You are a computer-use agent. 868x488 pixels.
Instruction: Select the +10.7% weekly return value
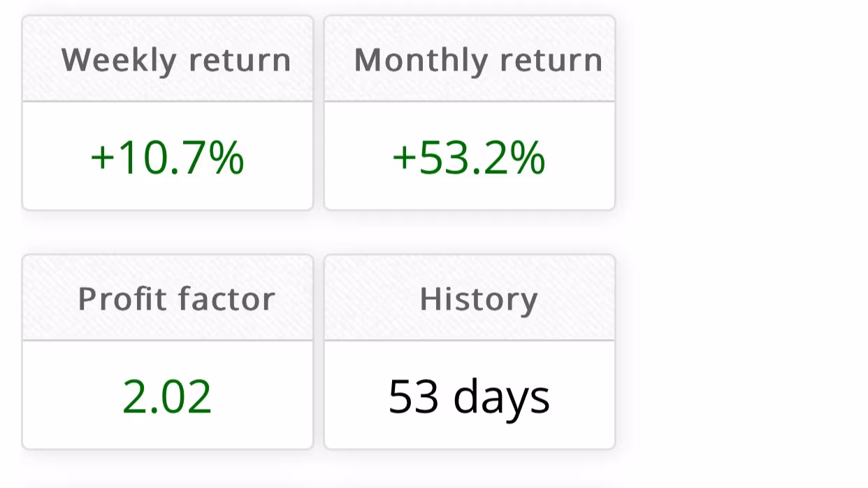coord(168,157)
